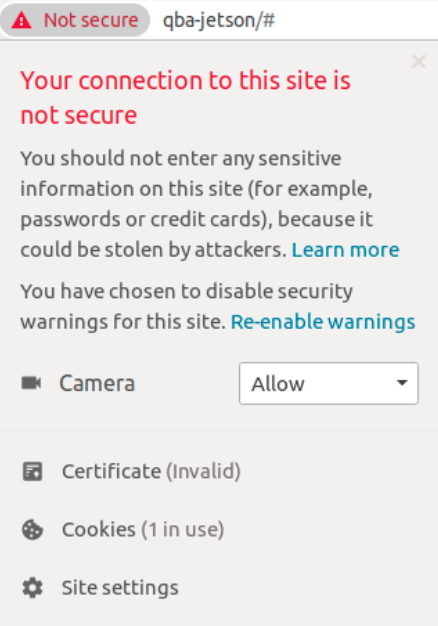Click the cookie icon
The width and height of the screenshot is (438, 626).
point(32,530)
